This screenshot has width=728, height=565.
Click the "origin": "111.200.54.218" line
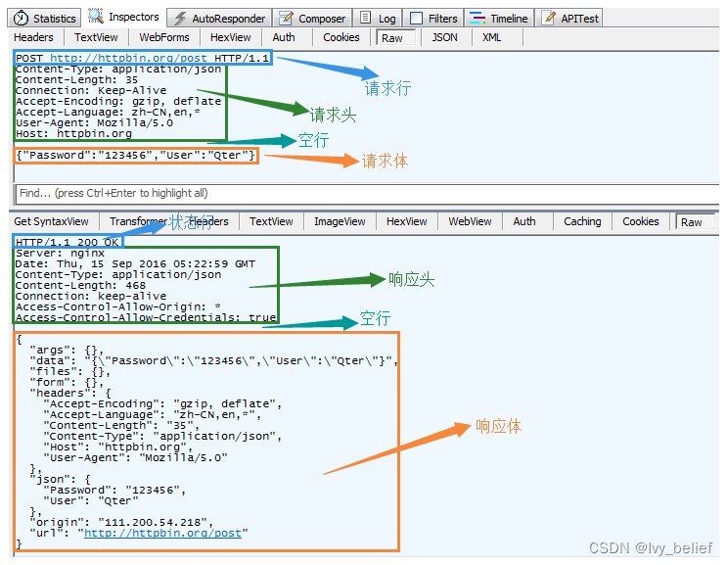click(x=121, y=522)
